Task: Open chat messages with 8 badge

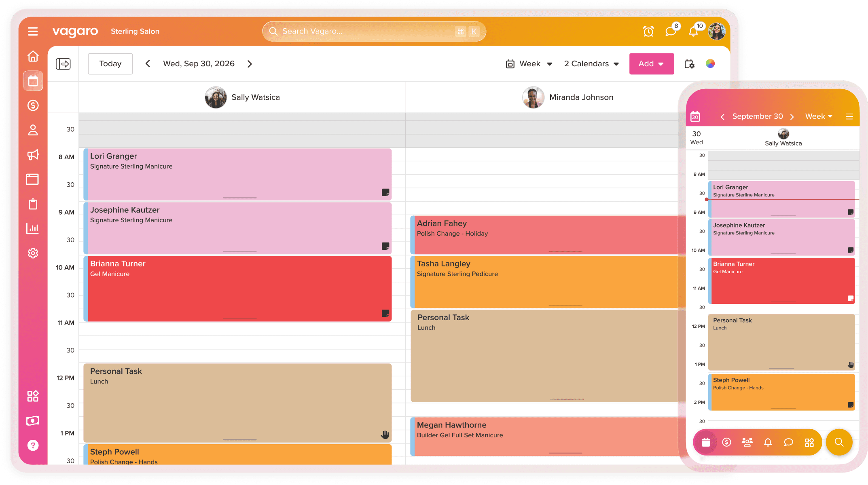Action: click(671, 31)
